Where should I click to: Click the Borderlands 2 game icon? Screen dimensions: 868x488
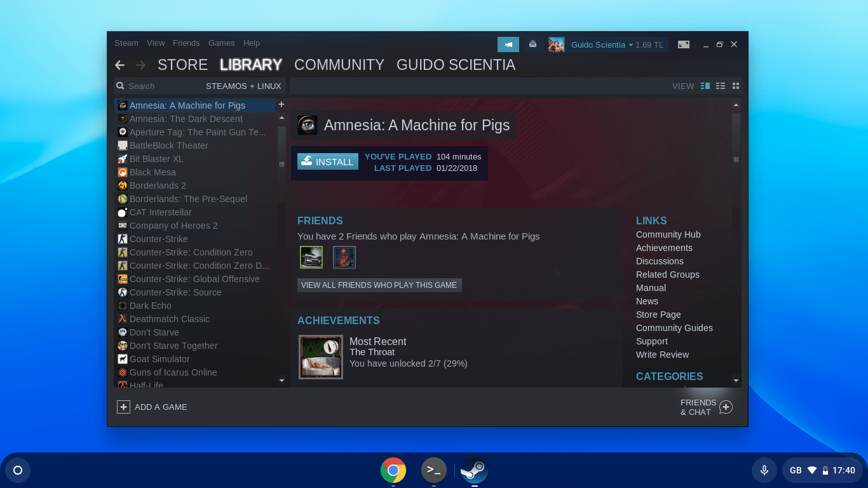pos(123,186)
